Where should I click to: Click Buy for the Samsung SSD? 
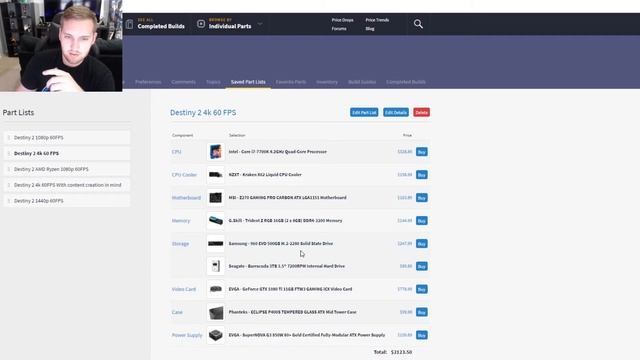click(x=422, y=244)
